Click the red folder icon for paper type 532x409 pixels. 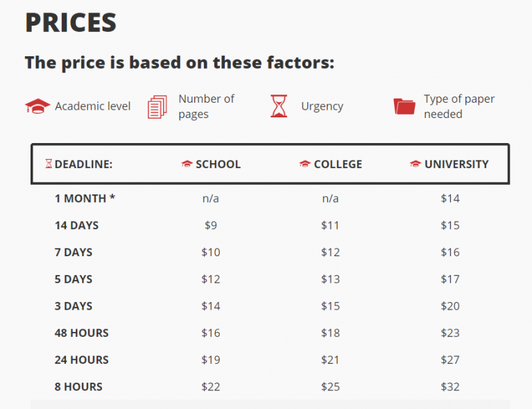(x=404, y=106)
